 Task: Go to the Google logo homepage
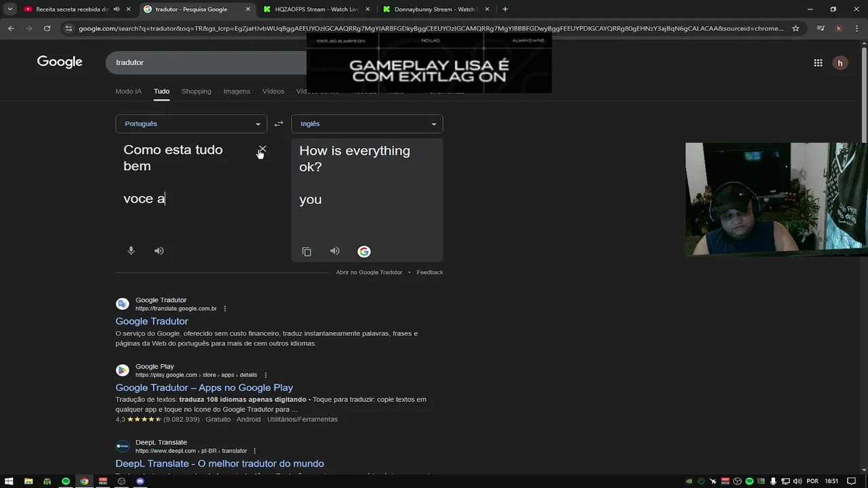click(60, 62)
